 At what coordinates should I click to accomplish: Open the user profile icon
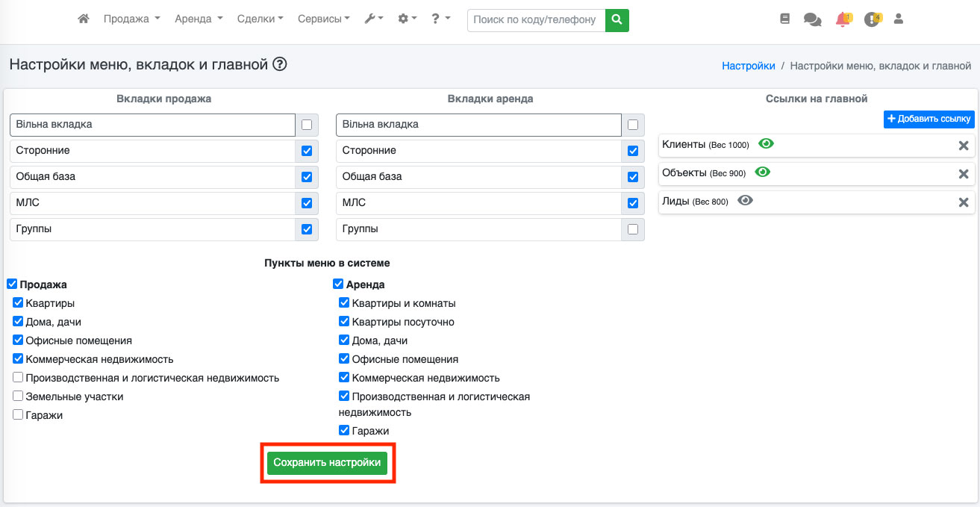point(899,19)
